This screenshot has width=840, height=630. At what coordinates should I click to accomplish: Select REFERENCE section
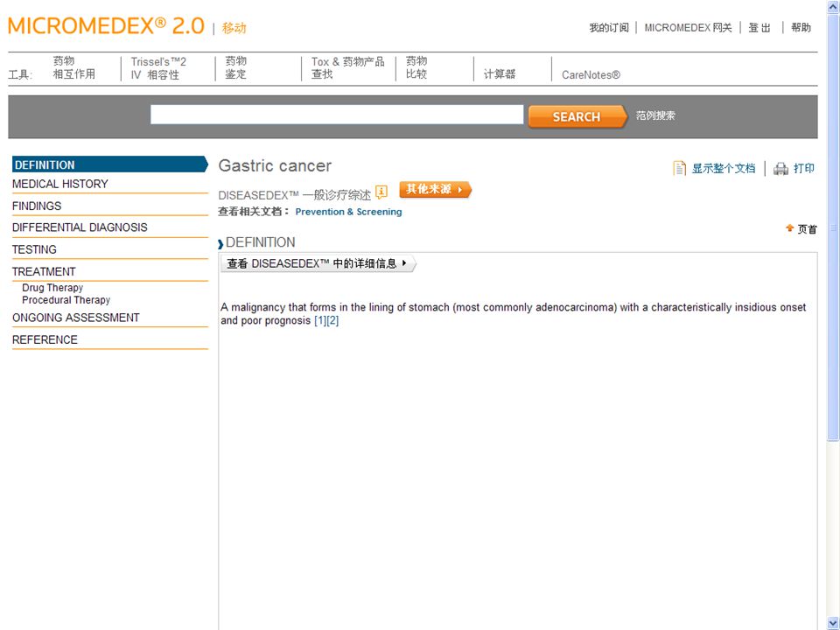point(45,339)
